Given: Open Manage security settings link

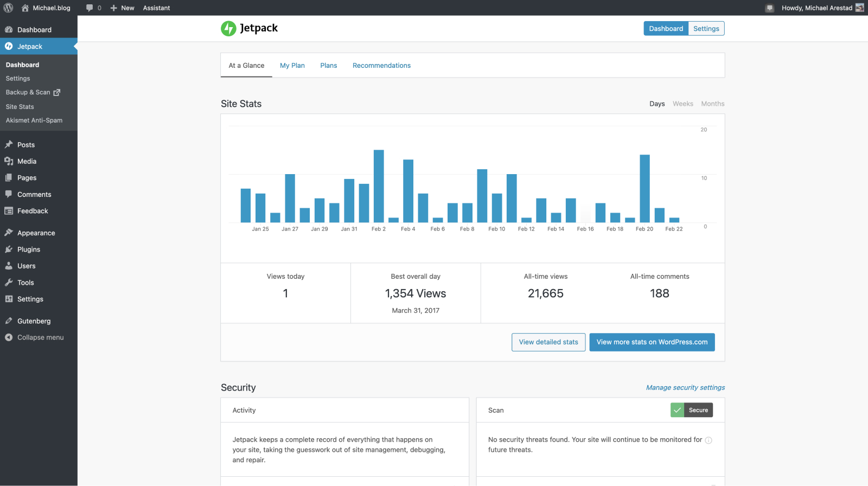Looking at the screenshot, I should (x=685, y=388).
